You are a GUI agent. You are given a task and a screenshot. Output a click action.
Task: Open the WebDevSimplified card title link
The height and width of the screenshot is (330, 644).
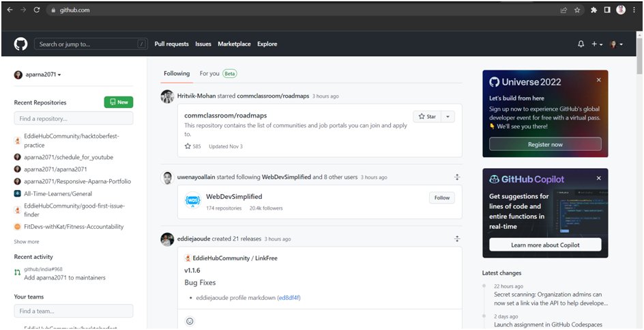[x=234, y=197]
